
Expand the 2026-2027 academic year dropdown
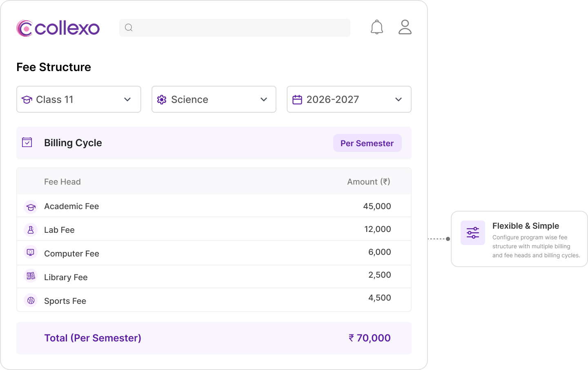tap(349, 99)
